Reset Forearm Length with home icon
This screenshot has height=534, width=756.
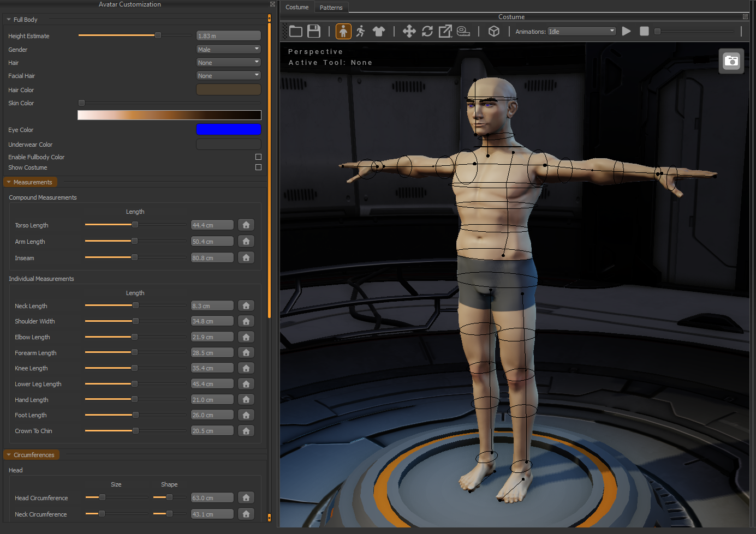[x=246, y=352]
